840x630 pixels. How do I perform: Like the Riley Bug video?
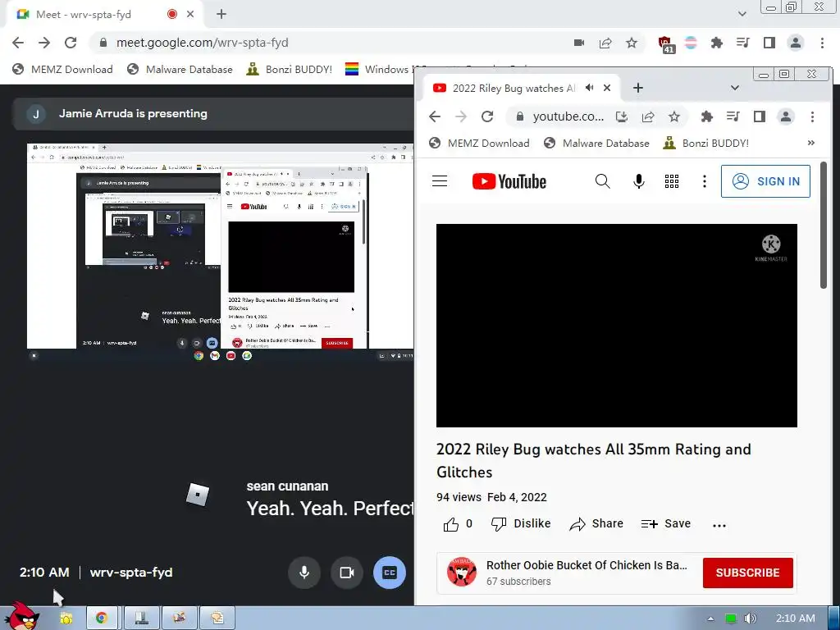(458, 524)
